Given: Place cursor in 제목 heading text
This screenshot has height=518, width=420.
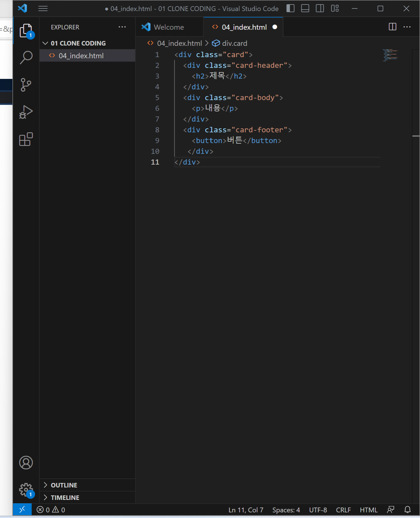Looking at the screenshot, I should 217,76.
